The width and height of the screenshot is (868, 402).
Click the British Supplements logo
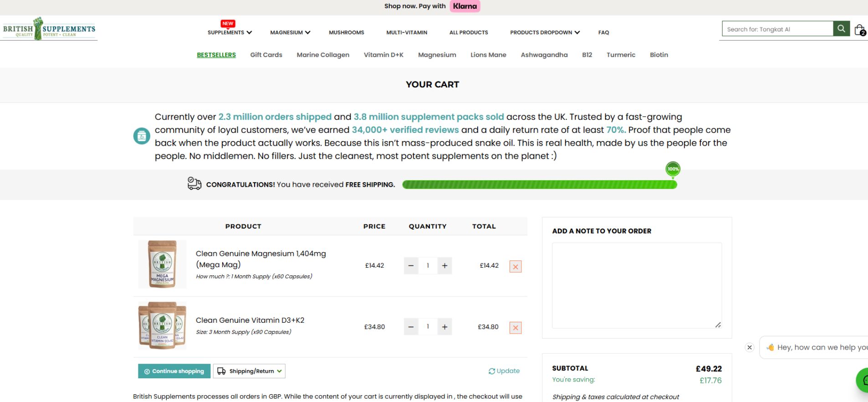click(49, 29)
